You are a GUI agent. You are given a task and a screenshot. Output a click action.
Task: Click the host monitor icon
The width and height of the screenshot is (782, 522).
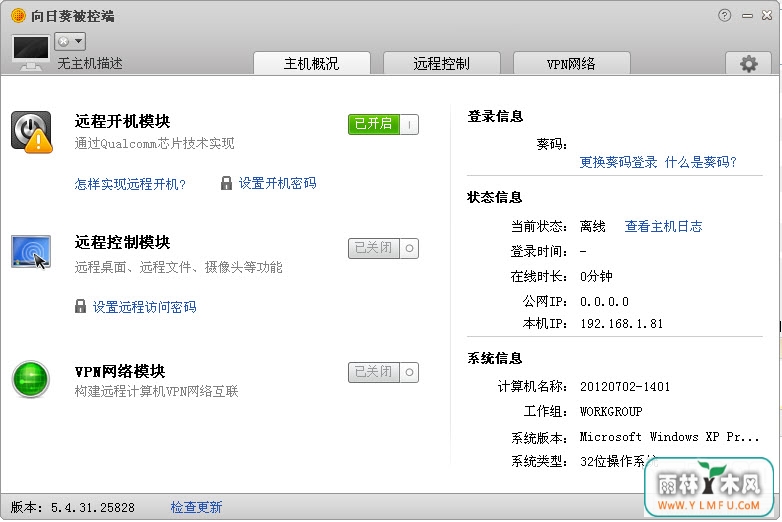(x=30, y=53)
